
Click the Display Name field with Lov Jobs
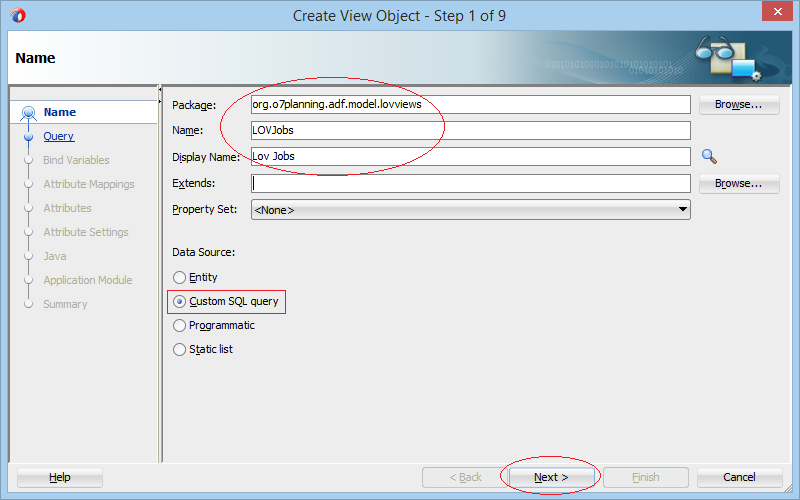tap(470, 157)
